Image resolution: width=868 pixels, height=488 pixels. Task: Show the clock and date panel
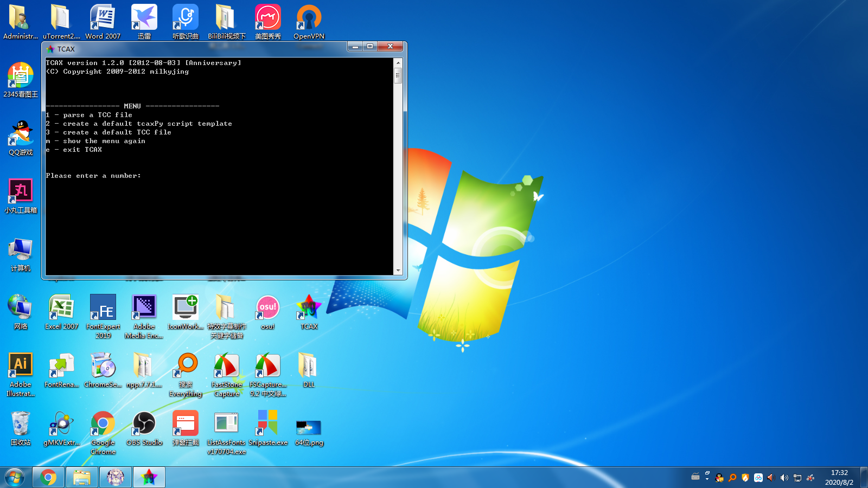point(839,477)
